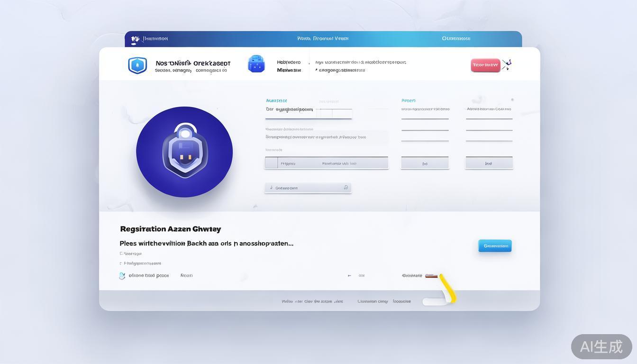Screen dimensions: 637x364
Task: Toggle the first small checkbox under the registration text
Action: (x=121, y=254)
